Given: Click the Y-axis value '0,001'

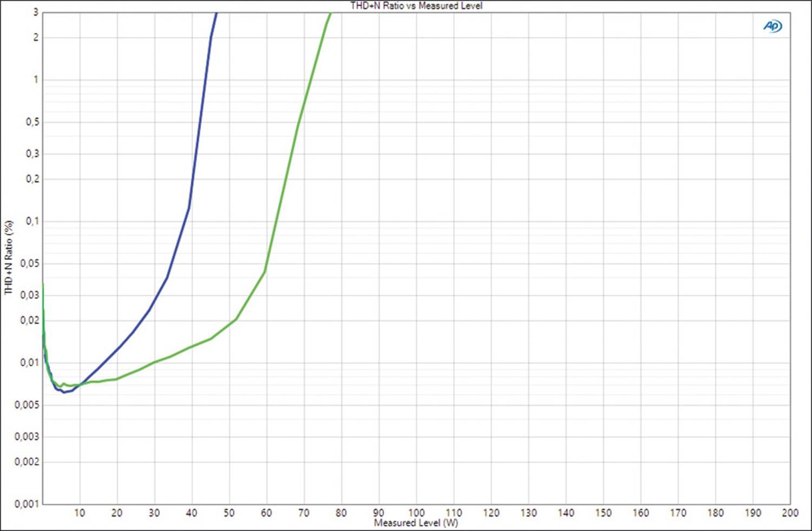Looking at the screenshot, I should 28,504.
